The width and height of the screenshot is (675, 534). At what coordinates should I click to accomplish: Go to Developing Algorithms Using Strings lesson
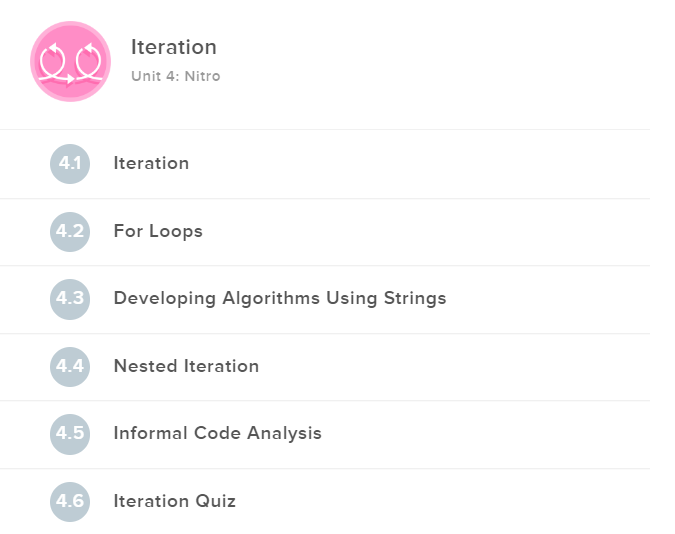[x=280, y=299]
